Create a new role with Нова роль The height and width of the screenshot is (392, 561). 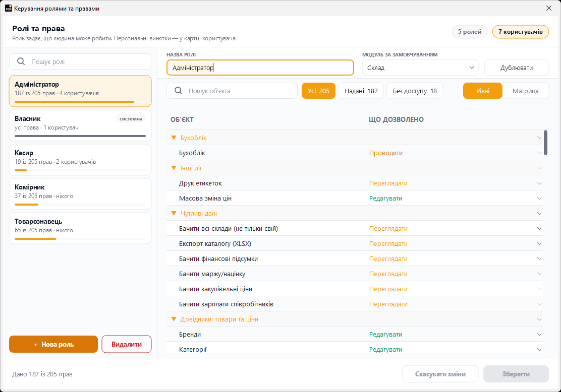click(x=53, y=344)
